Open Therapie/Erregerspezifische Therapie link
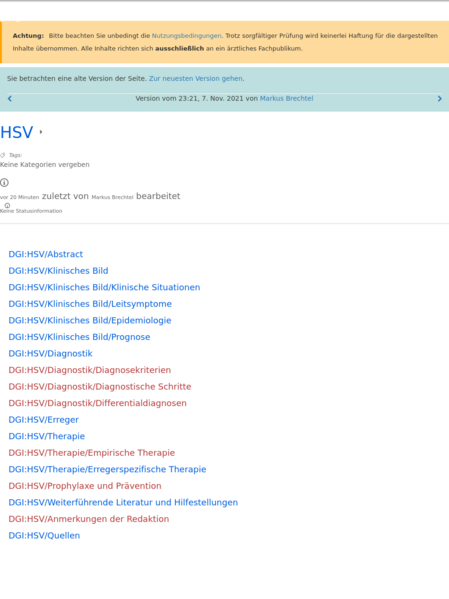Image resolution: width=449 pixels, height=599 pixels. pos(107,469)
